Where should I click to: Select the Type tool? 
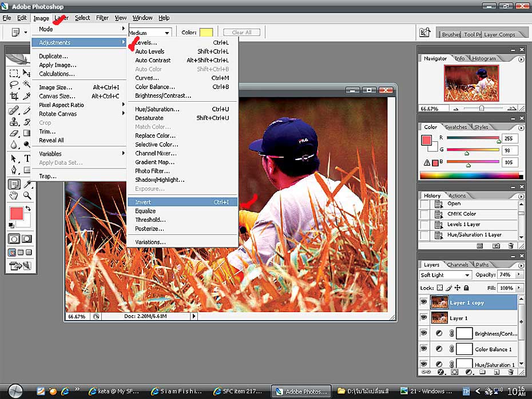[x=27, y=158]
